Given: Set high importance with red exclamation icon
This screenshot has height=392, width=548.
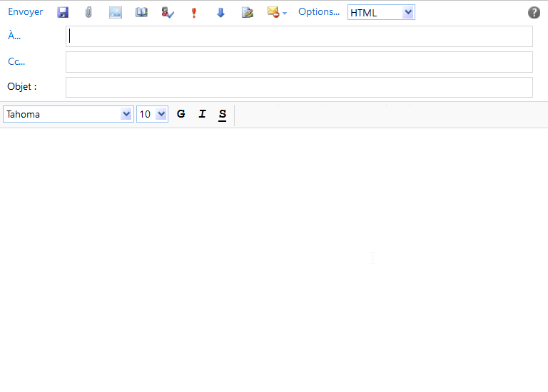Looking at the screenshot, I should click(x=194, y=13).
